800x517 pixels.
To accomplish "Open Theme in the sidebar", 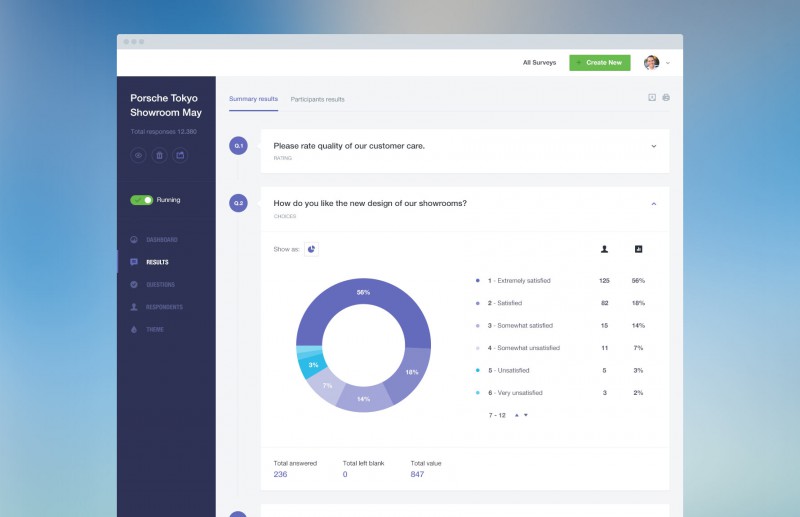I will (155, 330).
